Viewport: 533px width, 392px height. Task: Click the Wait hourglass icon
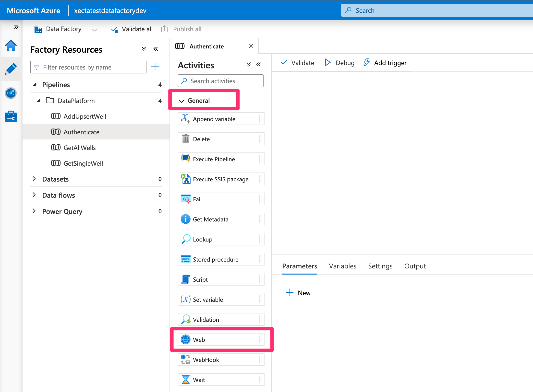(186, 380)
